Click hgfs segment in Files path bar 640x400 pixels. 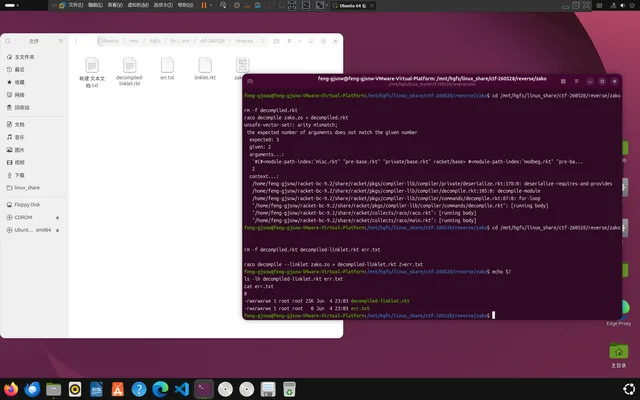pos(155,41)
